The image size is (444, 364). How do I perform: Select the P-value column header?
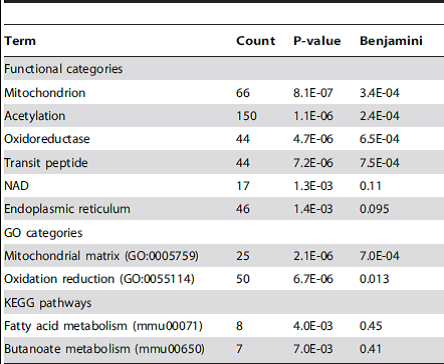pyautogui.click(x=317, y=41)
